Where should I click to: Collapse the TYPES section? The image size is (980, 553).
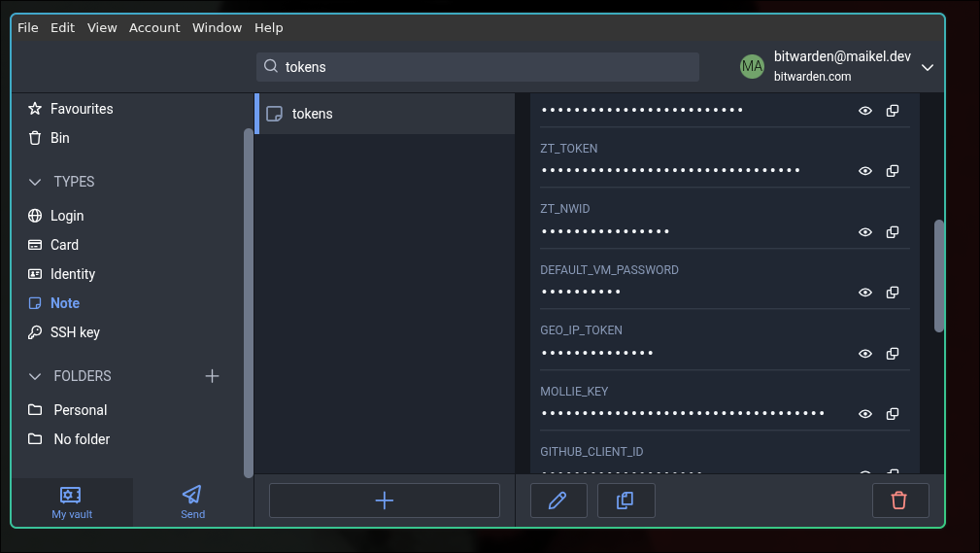[36, 182]
